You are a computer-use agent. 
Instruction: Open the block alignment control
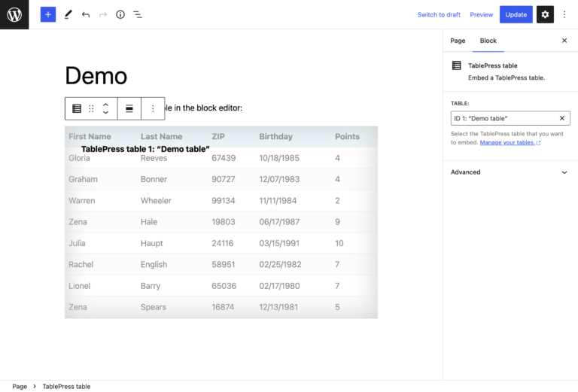point(129,108)
